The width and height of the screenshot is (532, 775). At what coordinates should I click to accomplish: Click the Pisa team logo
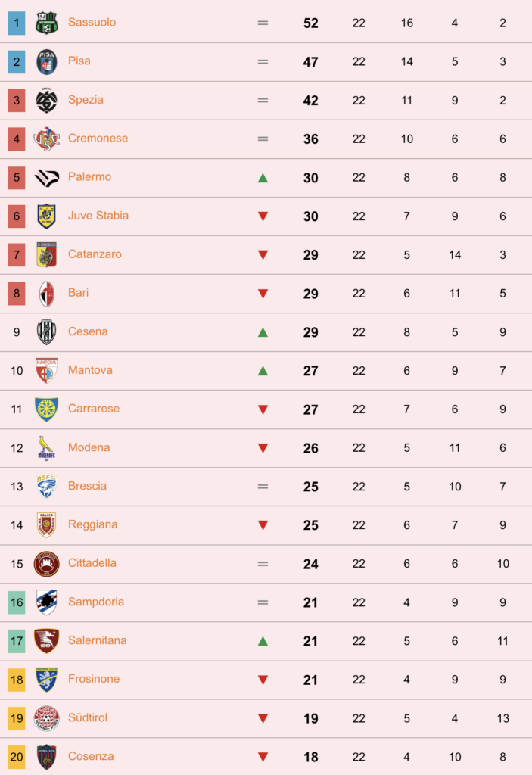click(x=46, y=62)
